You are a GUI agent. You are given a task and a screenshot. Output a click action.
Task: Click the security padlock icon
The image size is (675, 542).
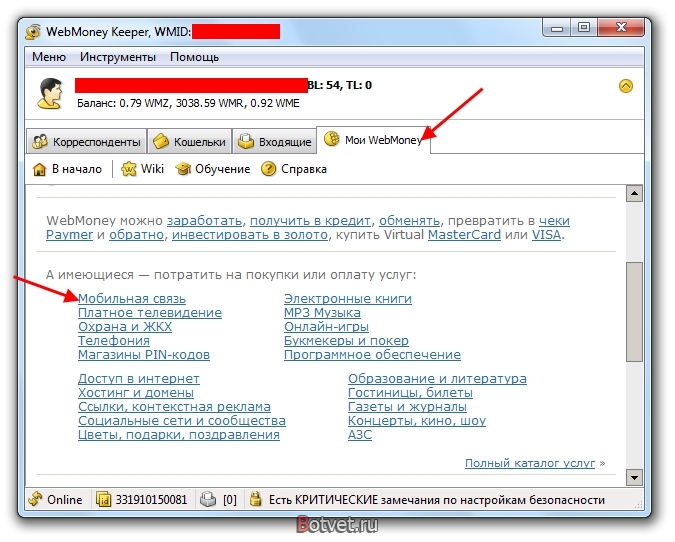coord(255,499)
